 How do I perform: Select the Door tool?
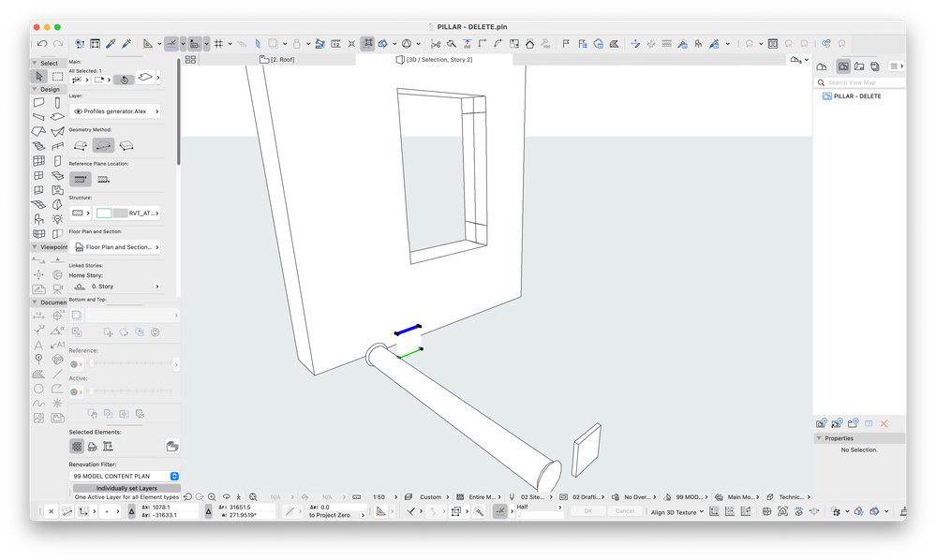[57, 161]
